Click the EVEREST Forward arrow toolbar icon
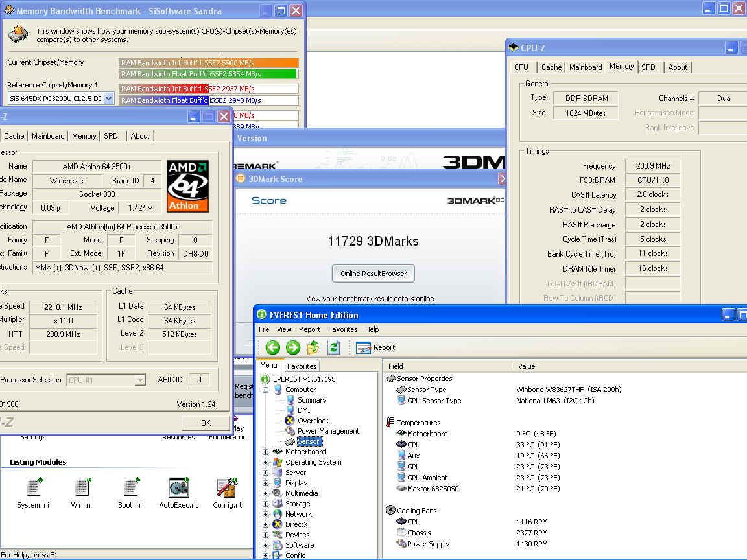The height and width of the screenshot is (560, 747). tap(293, 347)
